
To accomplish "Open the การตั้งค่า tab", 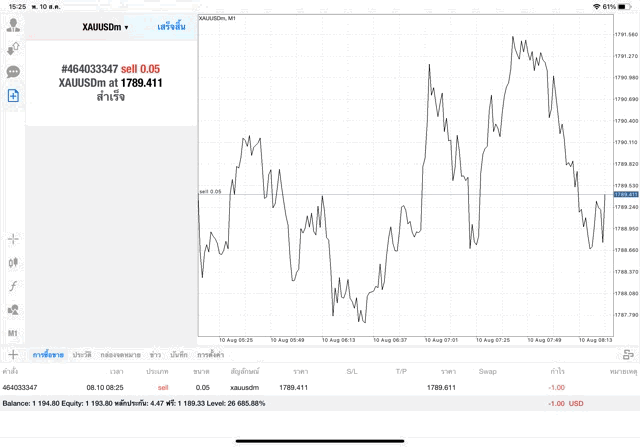I will [210, 355].
